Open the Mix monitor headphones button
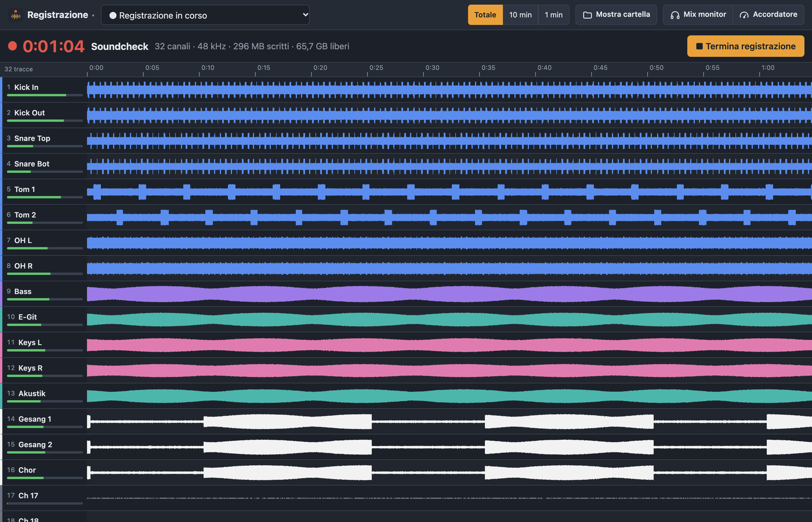This screenshot has width=812, height=522. point(698,15)
